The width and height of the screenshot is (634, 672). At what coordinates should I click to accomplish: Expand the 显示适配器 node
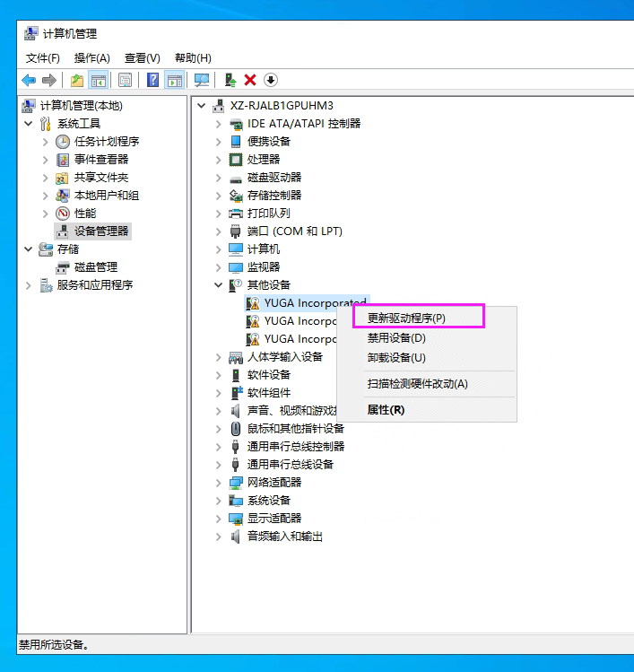click(x=218, y=519)
